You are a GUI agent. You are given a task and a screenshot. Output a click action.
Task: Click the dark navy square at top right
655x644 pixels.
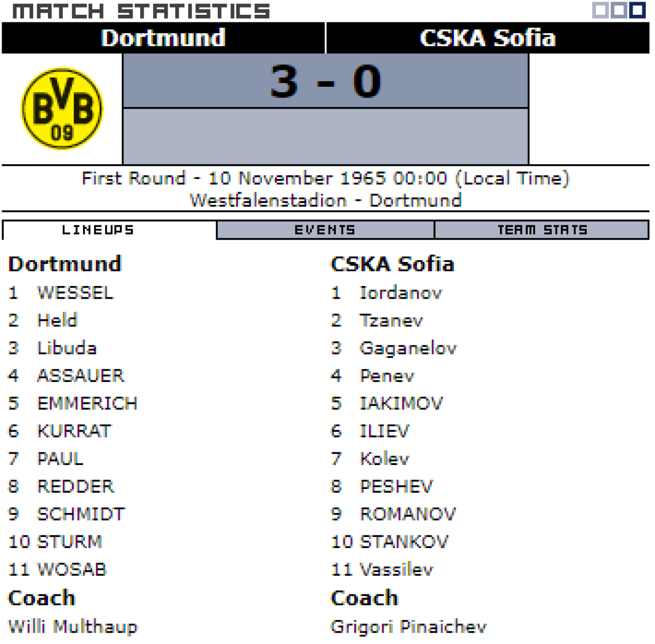(638, 10)
